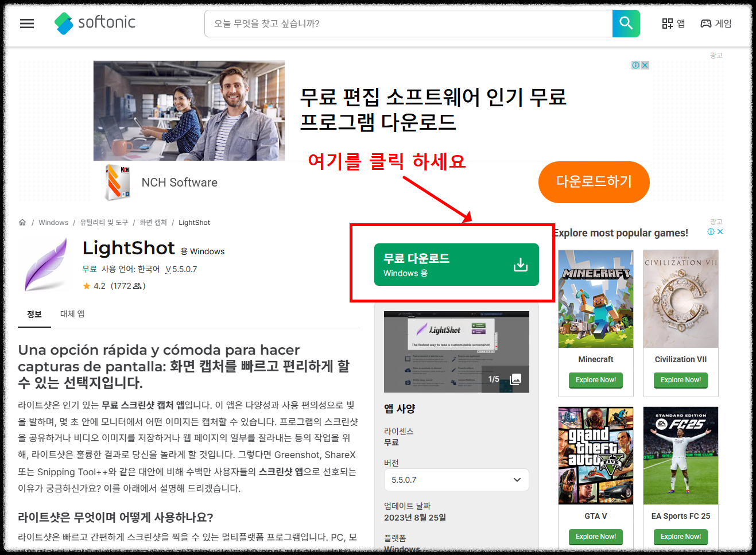Open 유틸리티 및 도구 breadcrumb link
The image size is (756, 555).
pyautogui.click(x=104, y=223)
